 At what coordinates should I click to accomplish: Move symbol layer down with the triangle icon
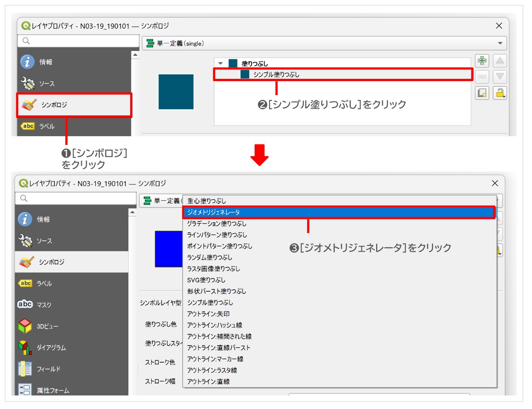click(x=500, y=77)
